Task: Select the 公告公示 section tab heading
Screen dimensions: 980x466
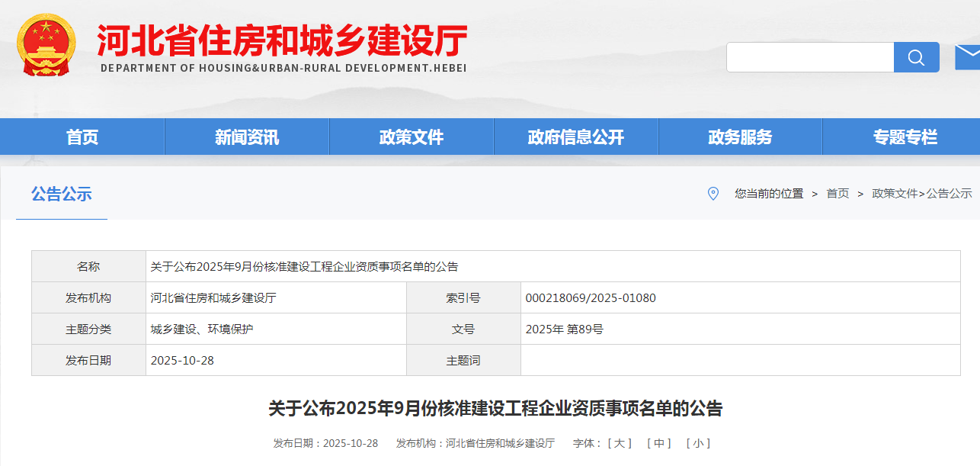Action: tap(62, 194)
